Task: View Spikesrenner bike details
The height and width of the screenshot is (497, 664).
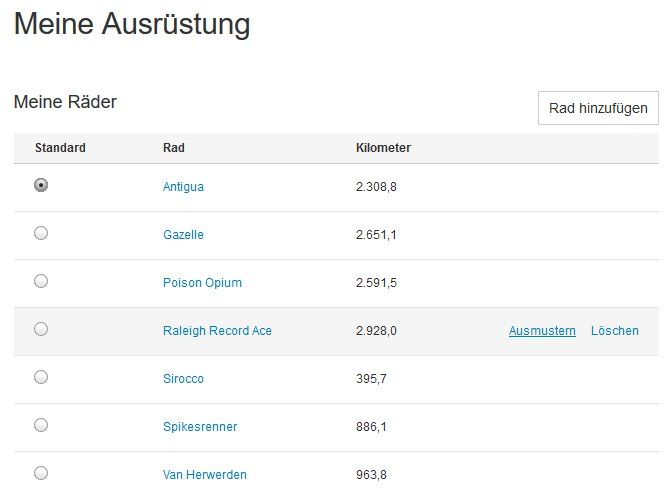Action: (200, 427)
